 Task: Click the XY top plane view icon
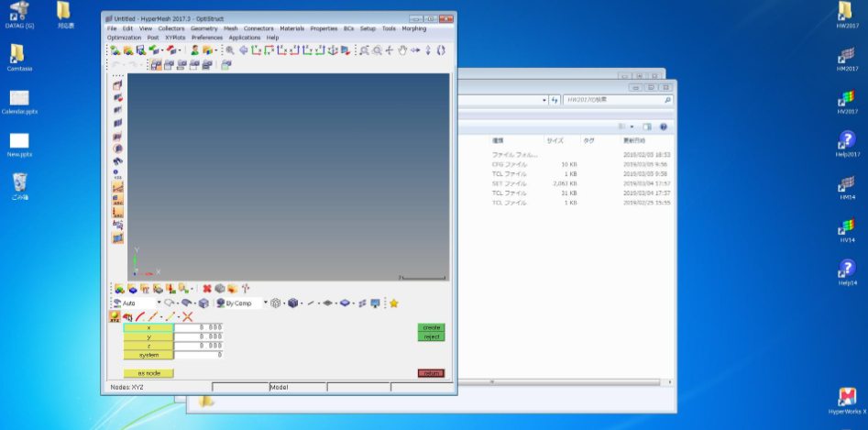click(256, 50)
